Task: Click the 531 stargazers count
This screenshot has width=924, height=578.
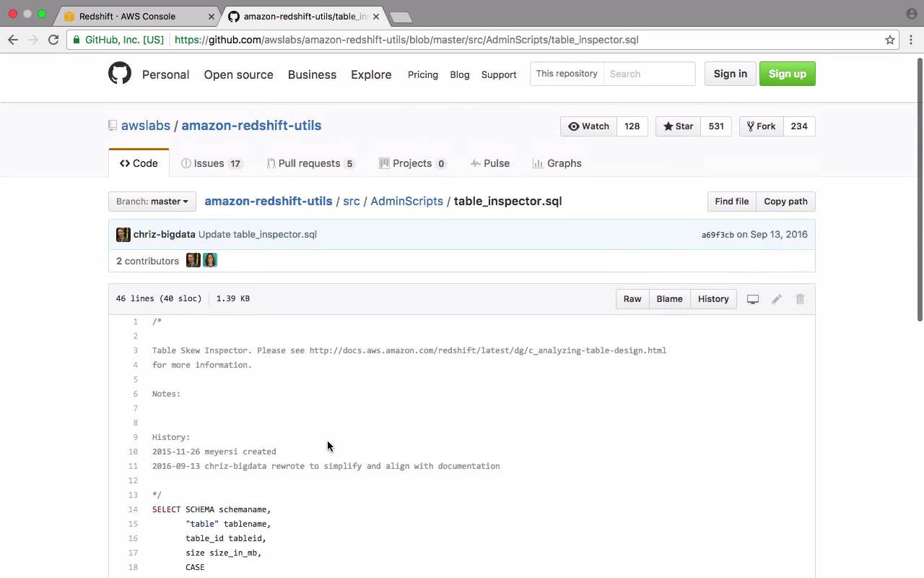Action: 716,126
